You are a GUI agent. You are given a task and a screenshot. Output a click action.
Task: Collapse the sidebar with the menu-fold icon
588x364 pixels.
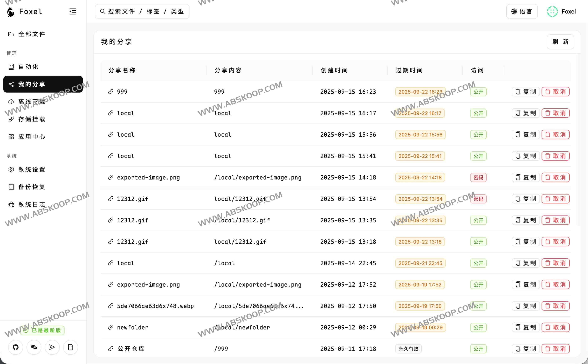pos(73,12)
